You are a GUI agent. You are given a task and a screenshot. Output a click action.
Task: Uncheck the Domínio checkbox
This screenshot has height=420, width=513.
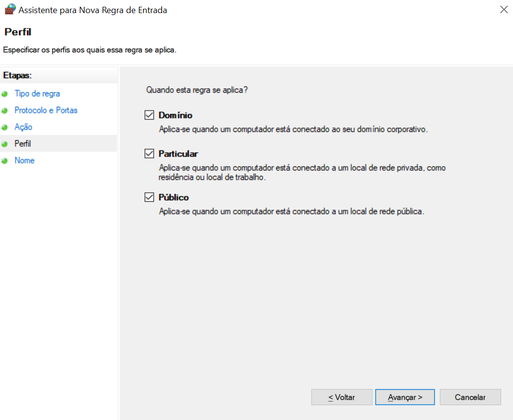click(x=149, y=115)
